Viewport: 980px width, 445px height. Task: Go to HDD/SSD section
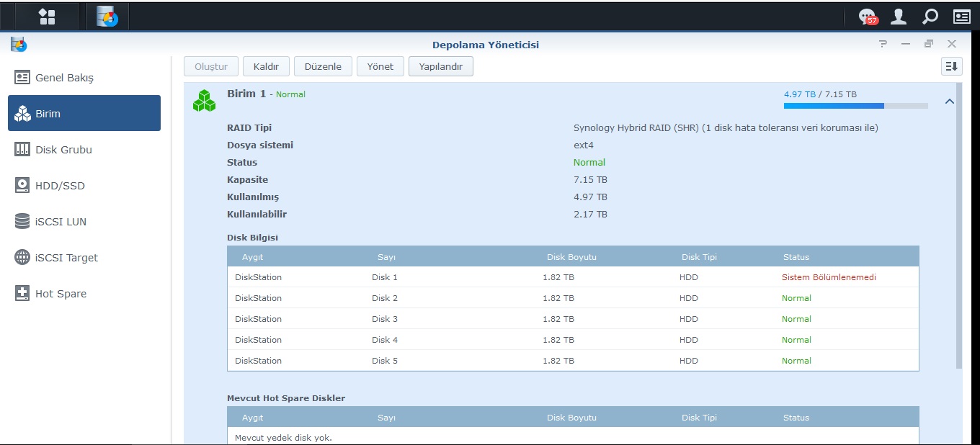coord(84,186)
